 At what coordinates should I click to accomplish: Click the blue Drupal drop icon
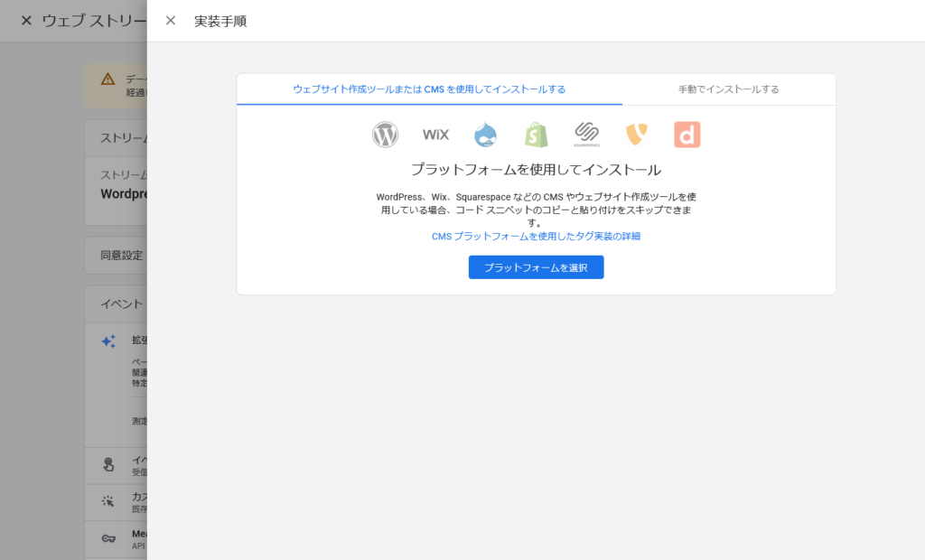click(486, 135)
